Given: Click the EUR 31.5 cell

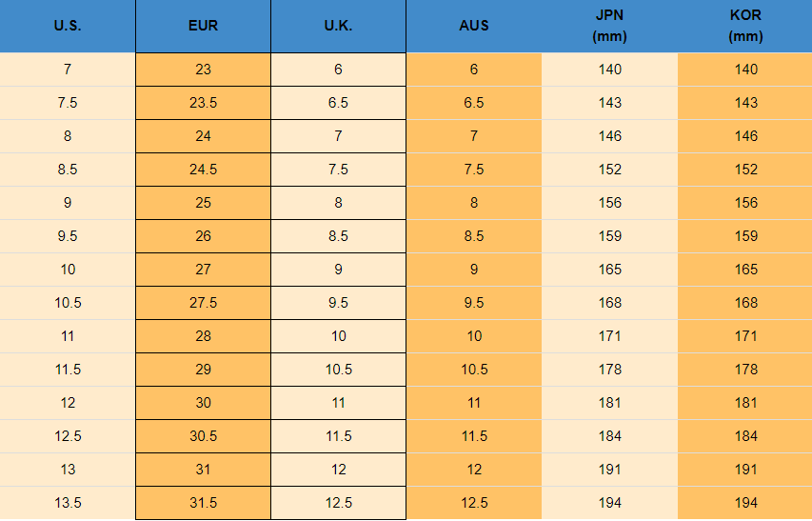Looking at the screenshot, I should [203, 503].
